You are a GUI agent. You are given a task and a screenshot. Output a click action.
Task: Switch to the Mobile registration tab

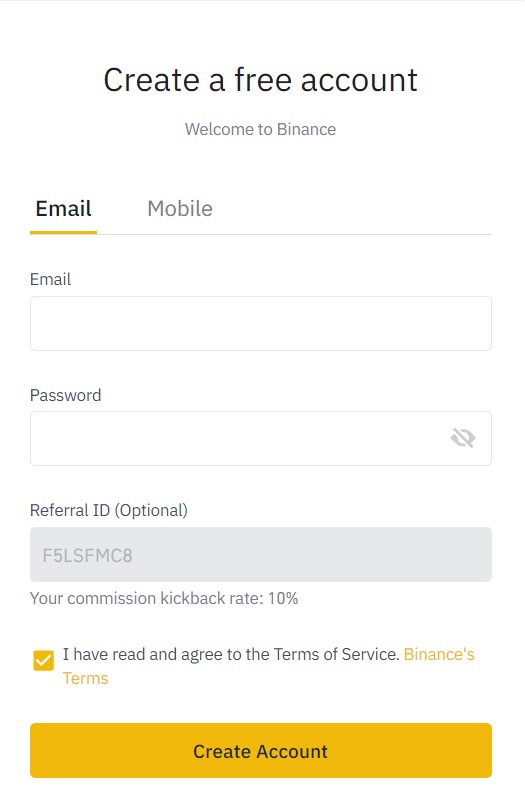point(180,208)
